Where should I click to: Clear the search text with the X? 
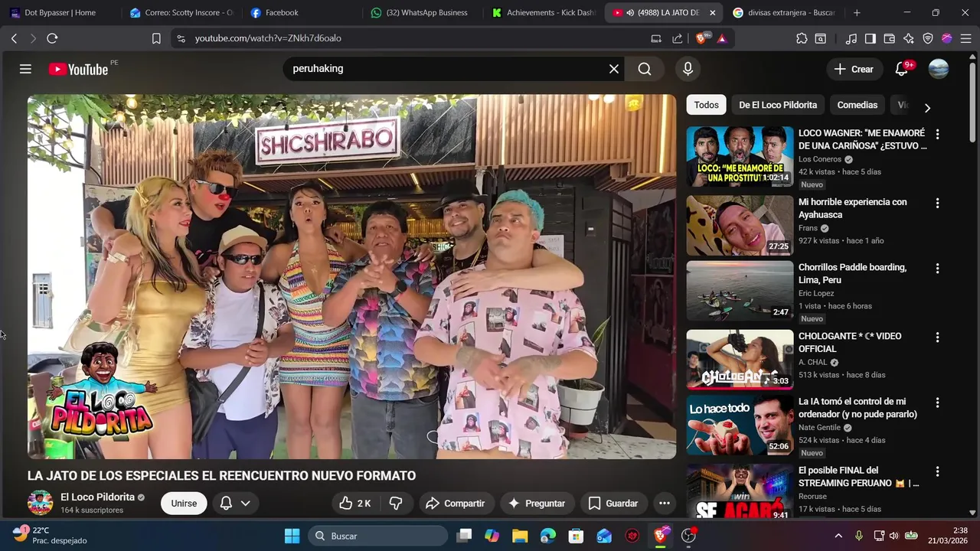[614, 69]
